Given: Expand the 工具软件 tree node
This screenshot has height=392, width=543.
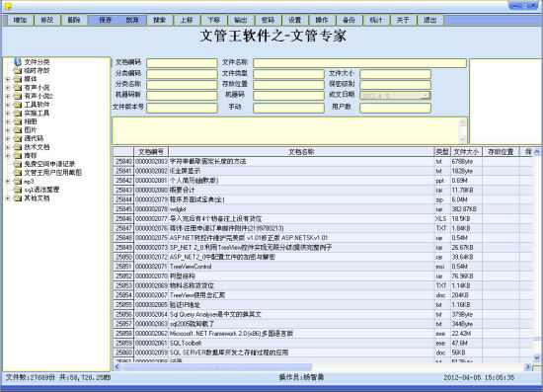Looking at the screenshot, I should [x=8, y=105].
